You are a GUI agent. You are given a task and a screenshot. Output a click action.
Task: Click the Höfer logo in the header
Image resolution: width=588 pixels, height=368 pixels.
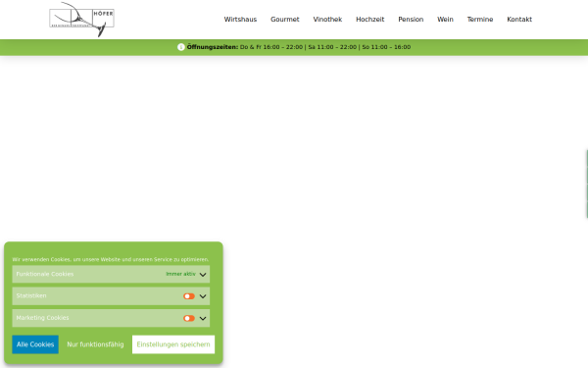coord(81,20)
